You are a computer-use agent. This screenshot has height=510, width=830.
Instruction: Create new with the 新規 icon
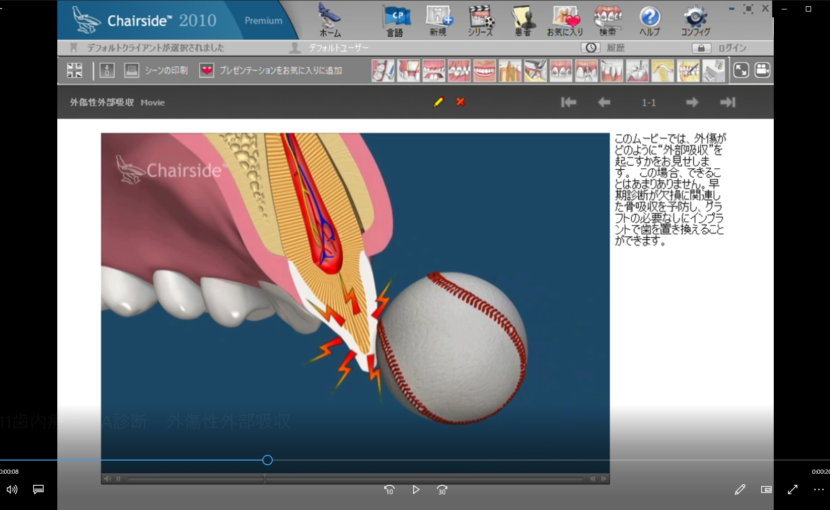[x=438, y=20]
